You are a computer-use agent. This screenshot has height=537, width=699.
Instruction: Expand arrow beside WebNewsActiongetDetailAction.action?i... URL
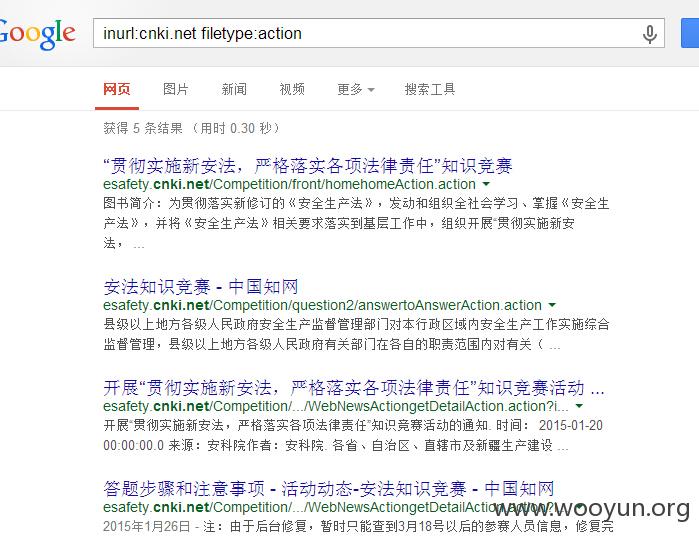click(579, 406)
